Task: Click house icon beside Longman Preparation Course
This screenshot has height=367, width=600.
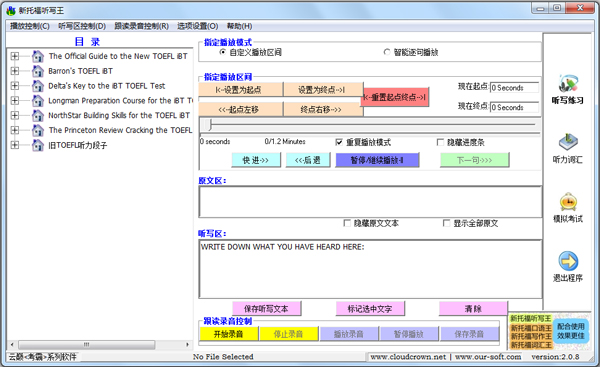Action: (38, 101)
